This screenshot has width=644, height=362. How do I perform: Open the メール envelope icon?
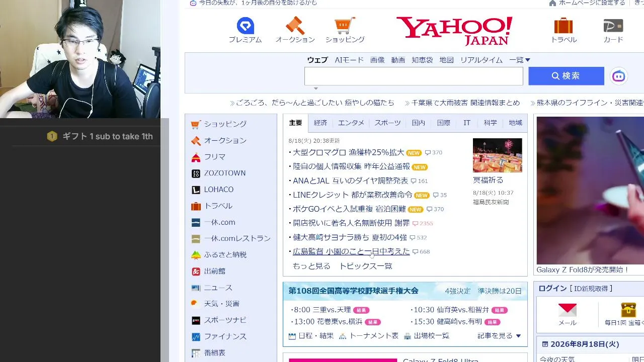point(568,309)
